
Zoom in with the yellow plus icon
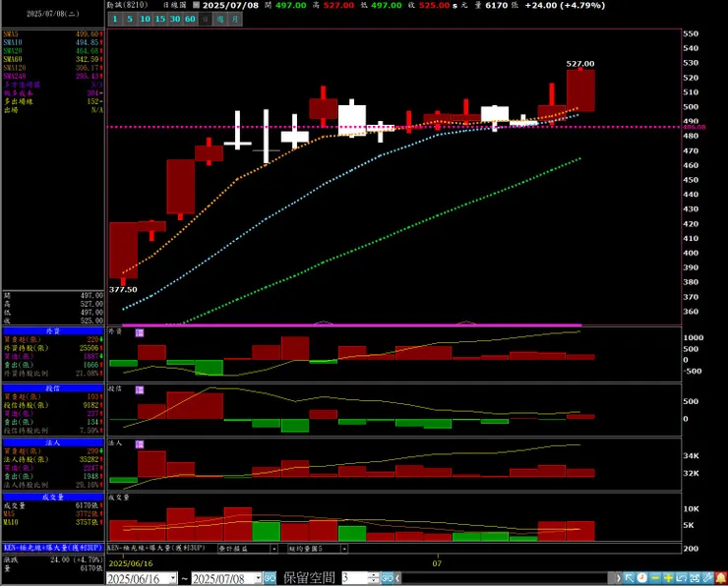[x=668, y=578]
